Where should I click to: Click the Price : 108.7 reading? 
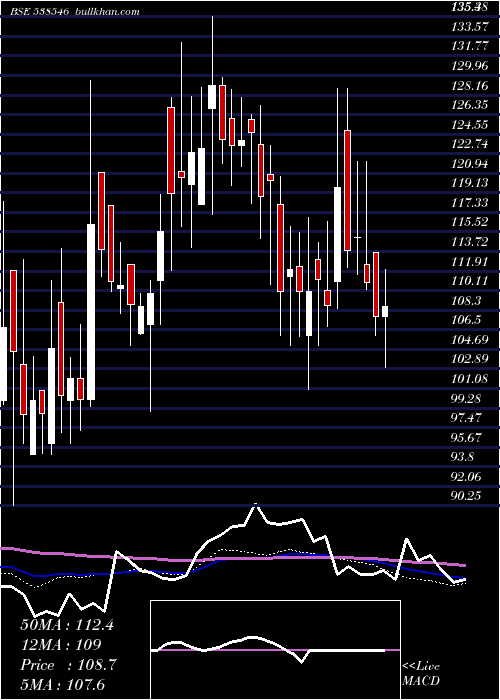pos(68,665)
